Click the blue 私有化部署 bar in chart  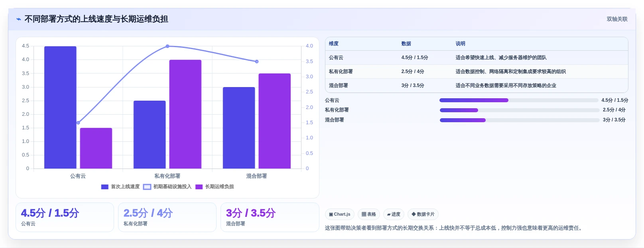point(150,135)
